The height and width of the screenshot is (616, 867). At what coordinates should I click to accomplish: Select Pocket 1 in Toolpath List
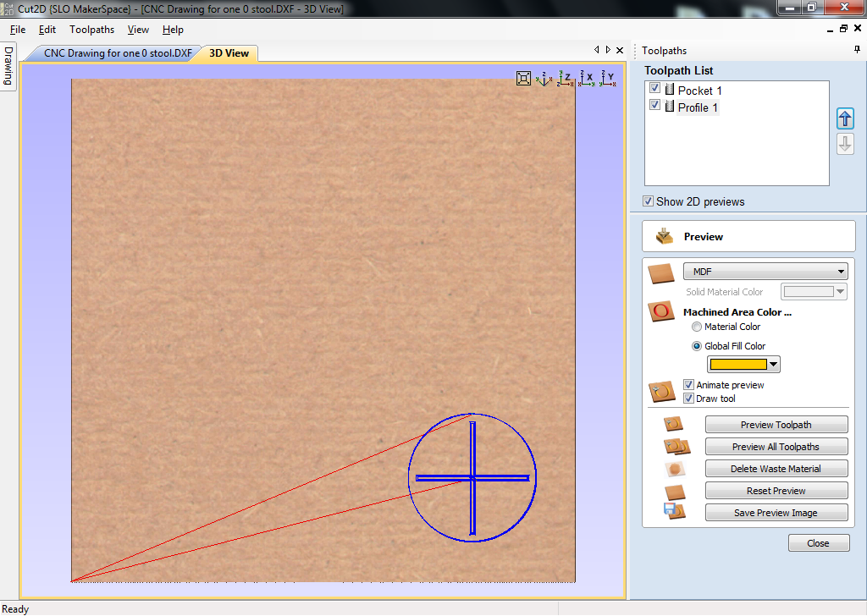click(699, 90)
